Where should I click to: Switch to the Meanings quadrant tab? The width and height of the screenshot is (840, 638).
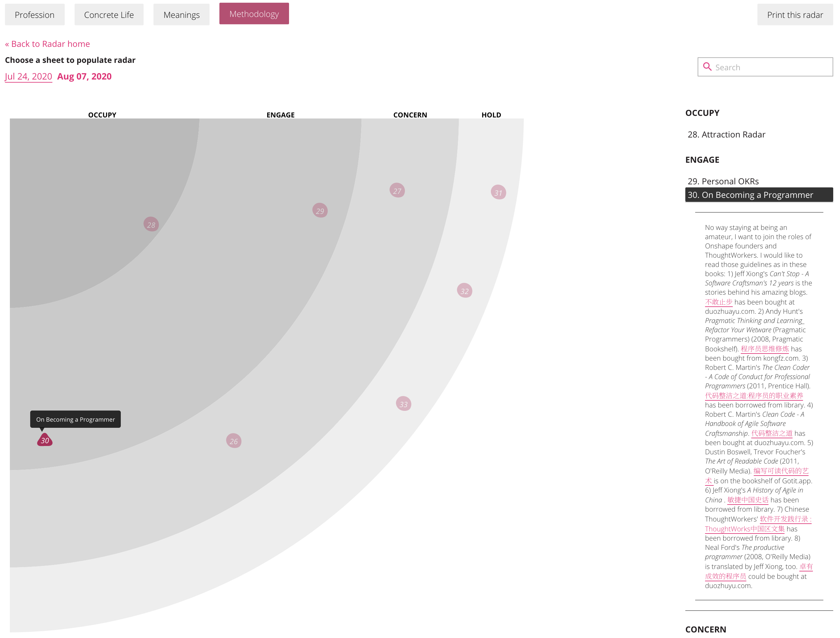coord(181,15)
